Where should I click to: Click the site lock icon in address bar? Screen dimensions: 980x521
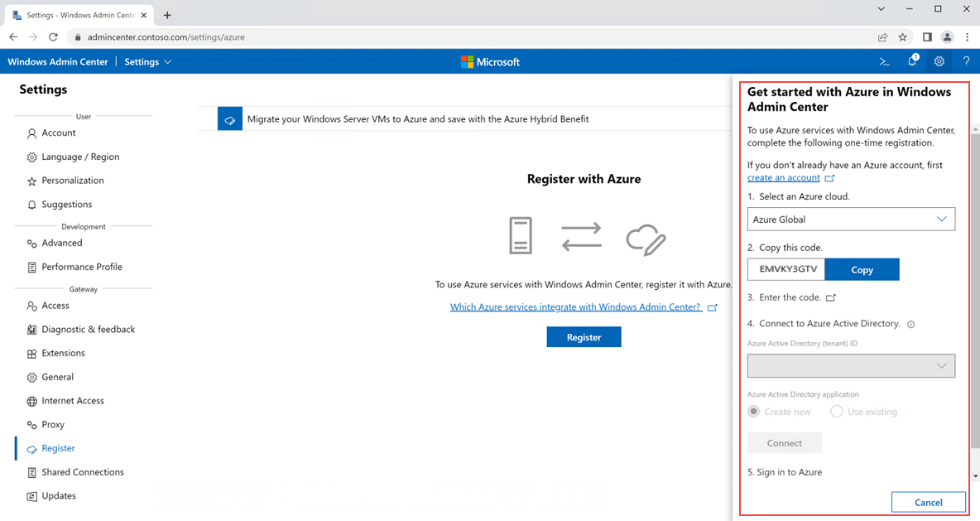point(78,37)
